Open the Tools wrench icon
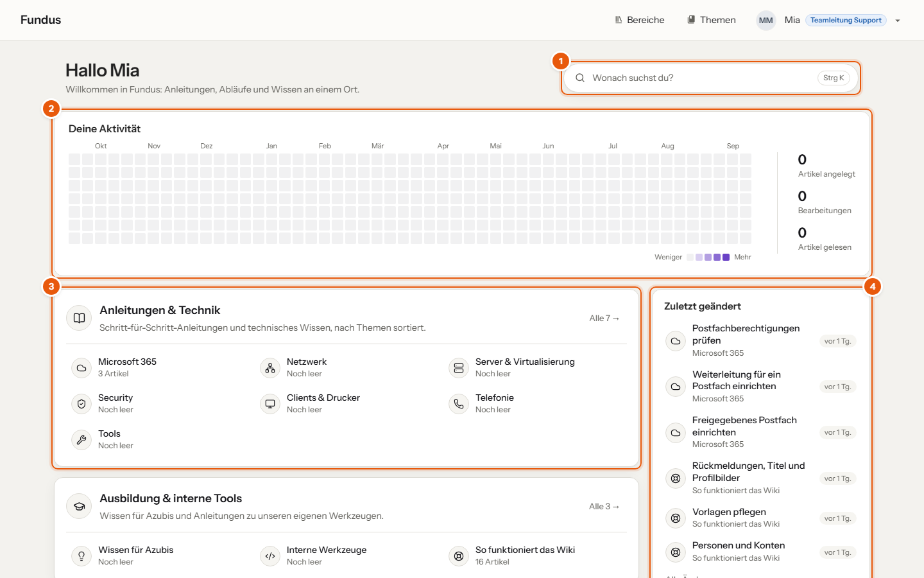 (81, 440)
